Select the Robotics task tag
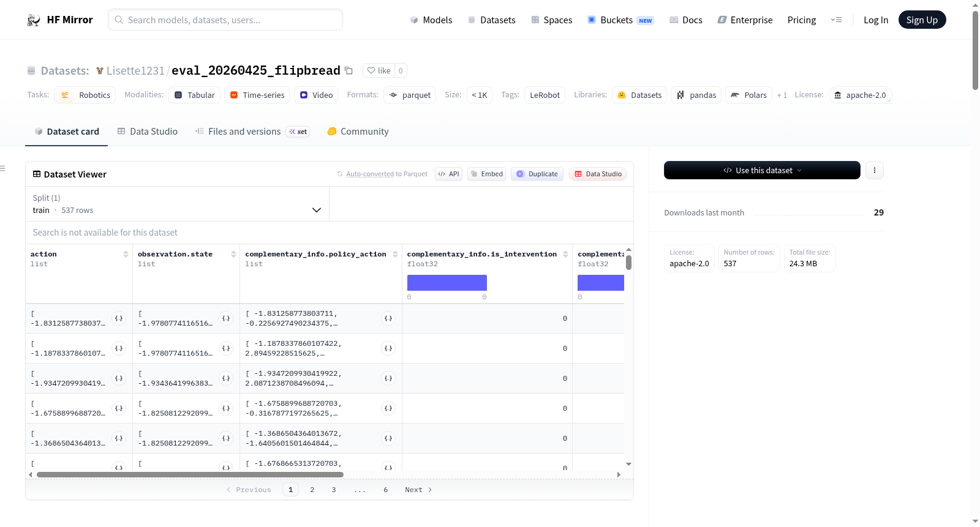 point(85,95)
